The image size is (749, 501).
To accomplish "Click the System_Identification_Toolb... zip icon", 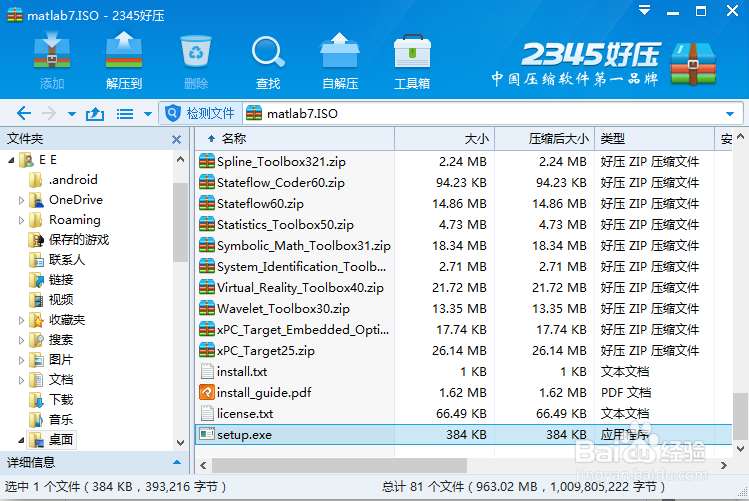I will (x=207, y=266).
